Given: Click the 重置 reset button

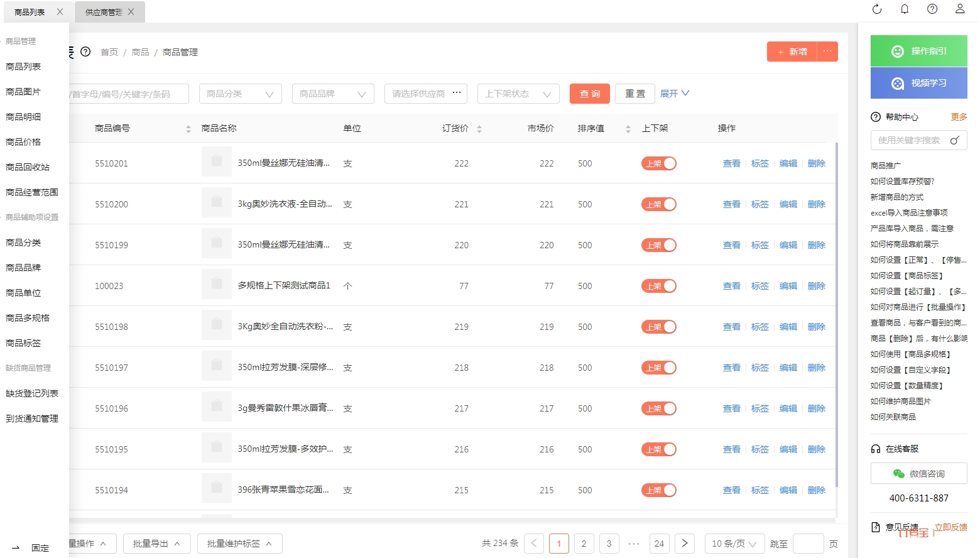Looking at the screenshot, I should 635,94.
